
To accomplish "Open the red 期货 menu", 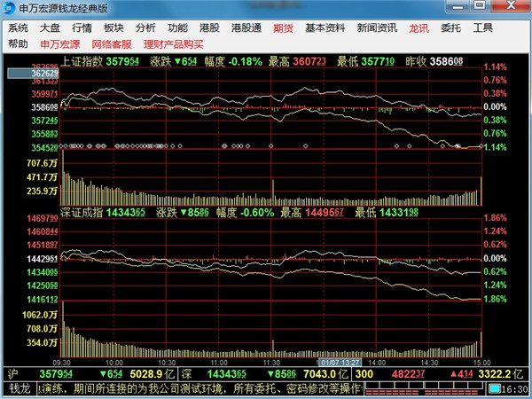I will [x=284, y=28].
